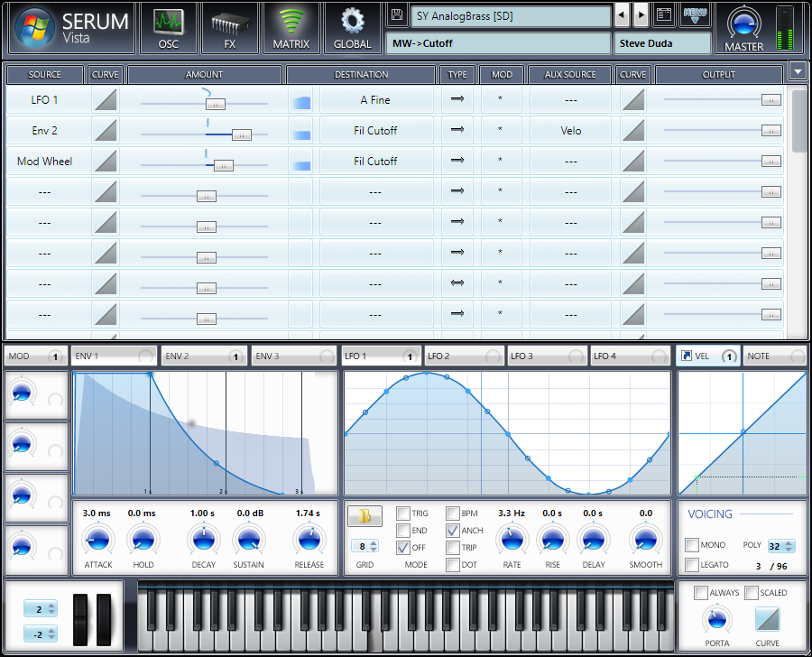The image size is (812, 657).
Task: Switch to the MATRIX page
Action: pos(291,29)
